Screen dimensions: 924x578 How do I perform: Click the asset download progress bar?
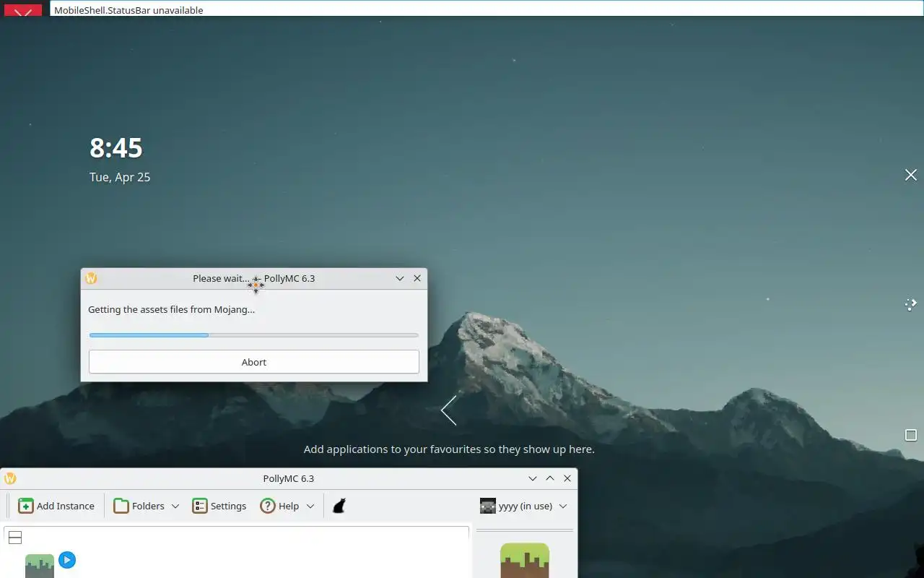(253, 335)
